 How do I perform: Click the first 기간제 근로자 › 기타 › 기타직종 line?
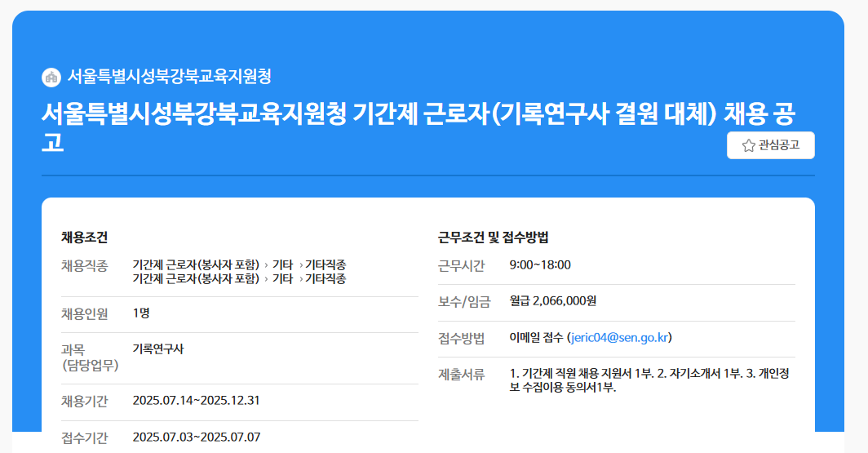239,264
